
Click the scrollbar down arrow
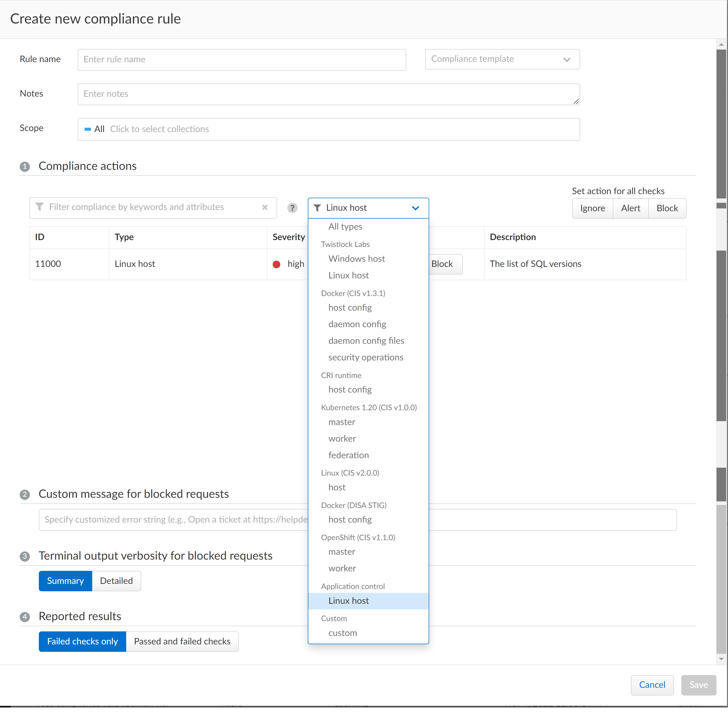click(x=721, y=659)
